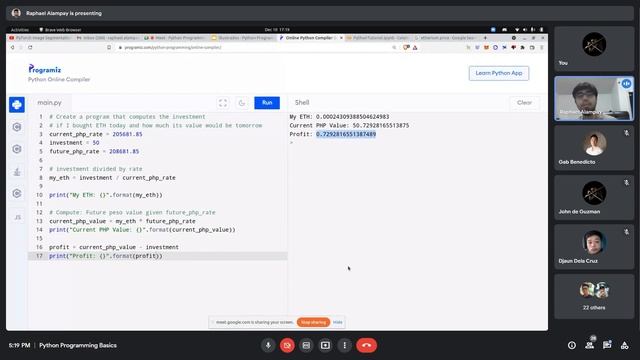Click the highlighted Profit value 0.7292816551387489

tap(346, 134)
